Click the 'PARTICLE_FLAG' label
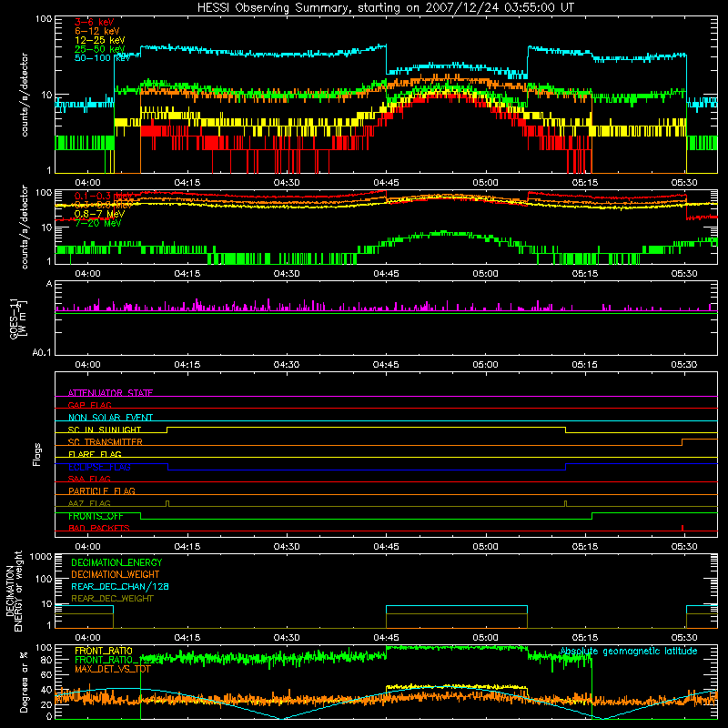 point(102,490)
